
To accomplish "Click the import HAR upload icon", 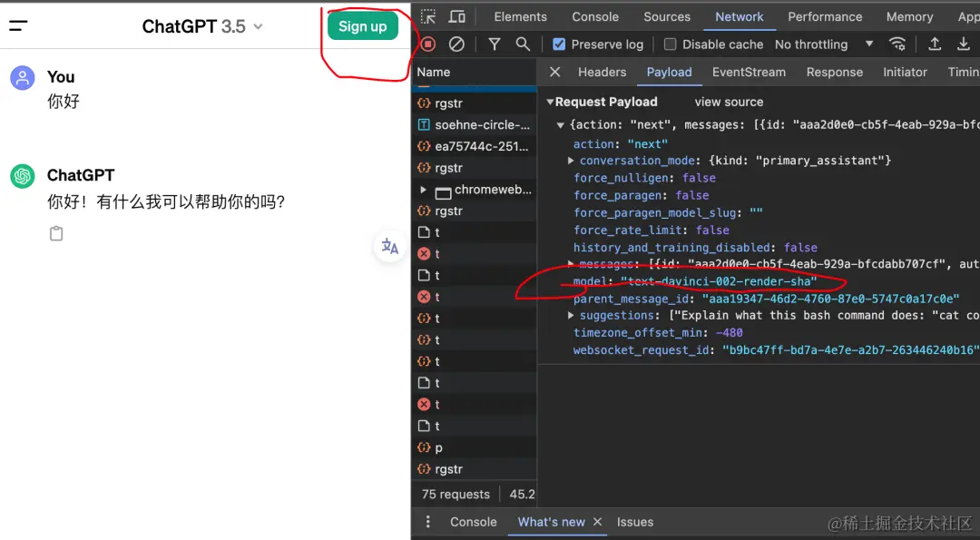I will tap(935, 44).
